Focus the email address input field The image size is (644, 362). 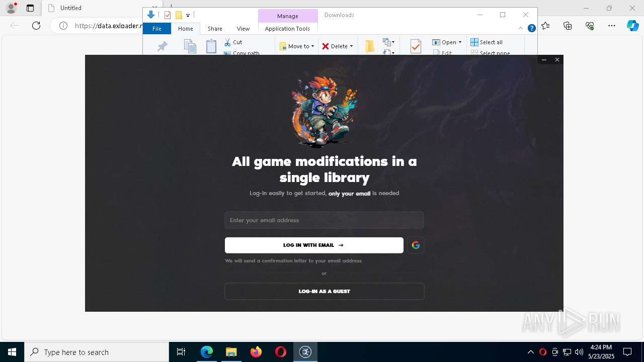click(324, 220)
